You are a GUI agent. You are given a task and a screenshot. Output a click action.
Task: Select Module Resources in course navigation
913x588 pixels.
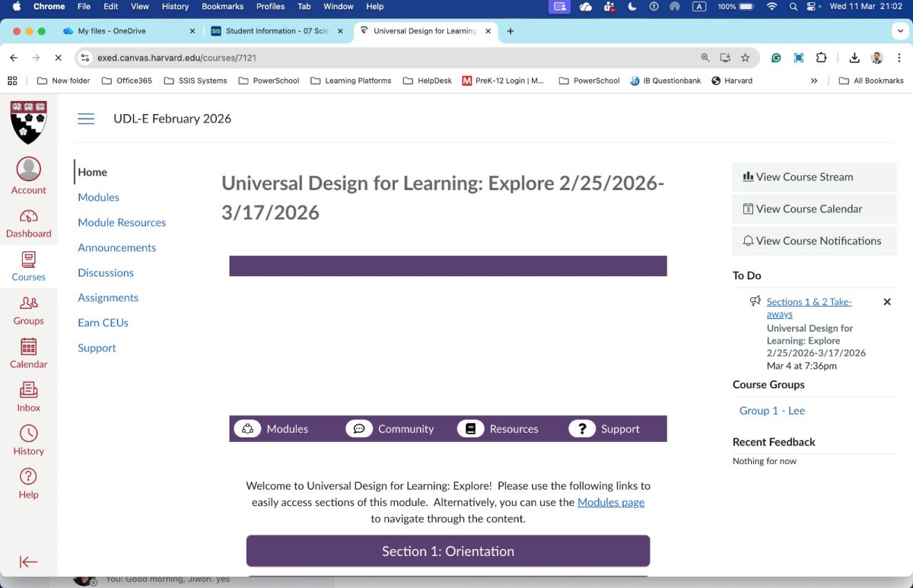click(122, 222)
